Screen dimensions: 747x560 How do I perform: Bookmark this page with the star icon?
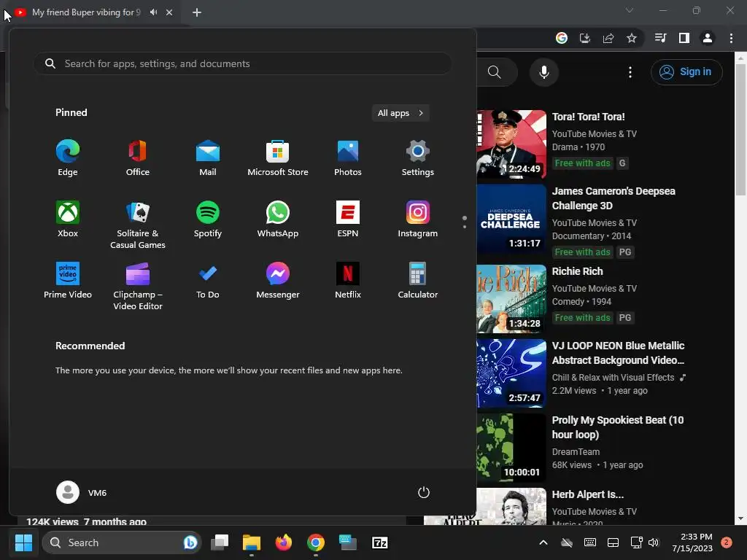(631, 38)
